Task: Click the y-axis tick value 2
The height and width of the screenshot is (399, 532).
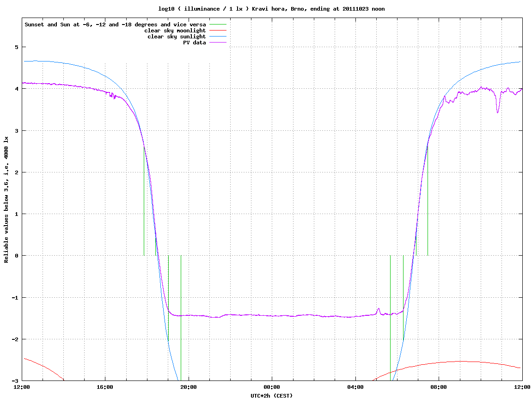Action: tap(17, 172)
